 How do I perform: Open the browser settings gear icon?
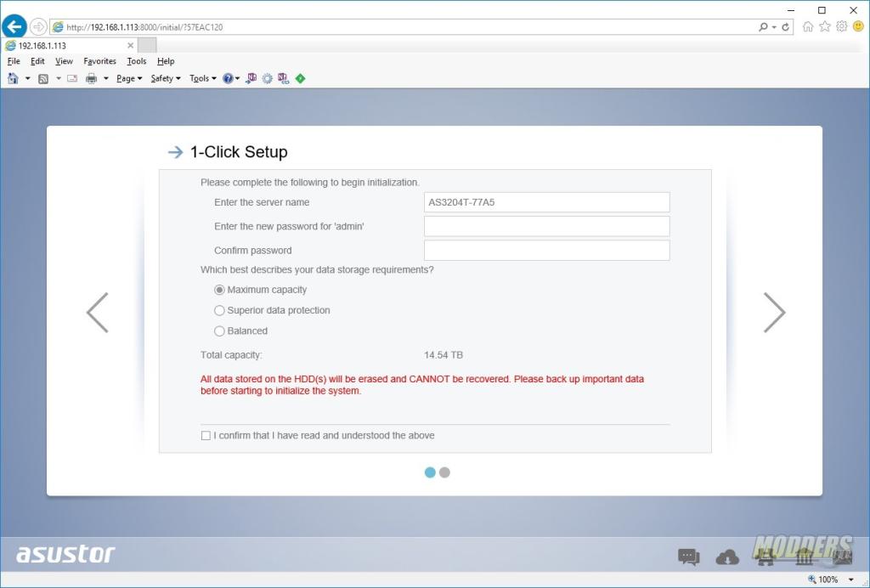pyautogui.click(x=841, y=26)
